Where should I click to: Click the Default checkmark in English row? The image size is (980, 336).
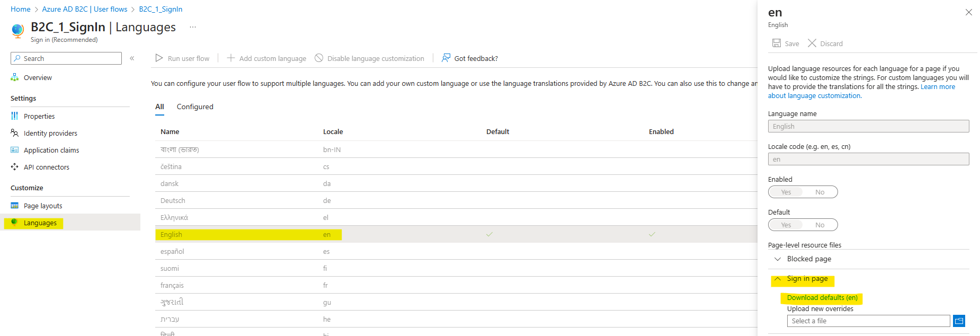point(489,234)
